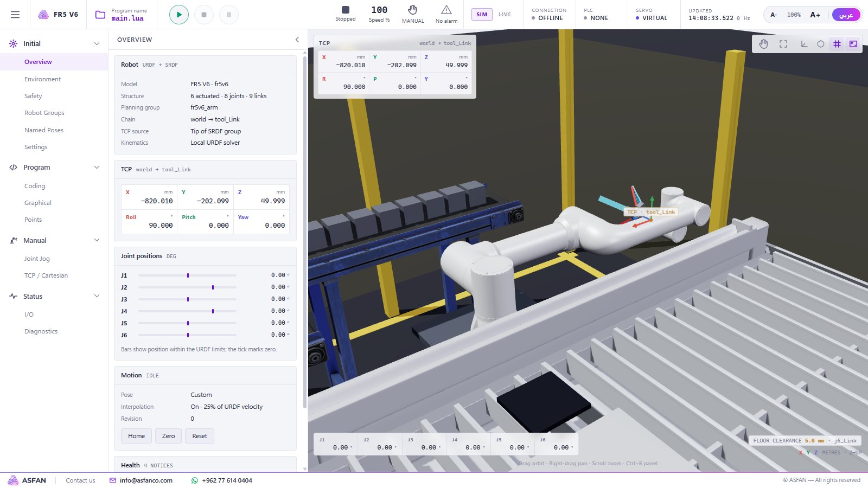
Task: Pause the program execution
Action: [x=229, y=15]
